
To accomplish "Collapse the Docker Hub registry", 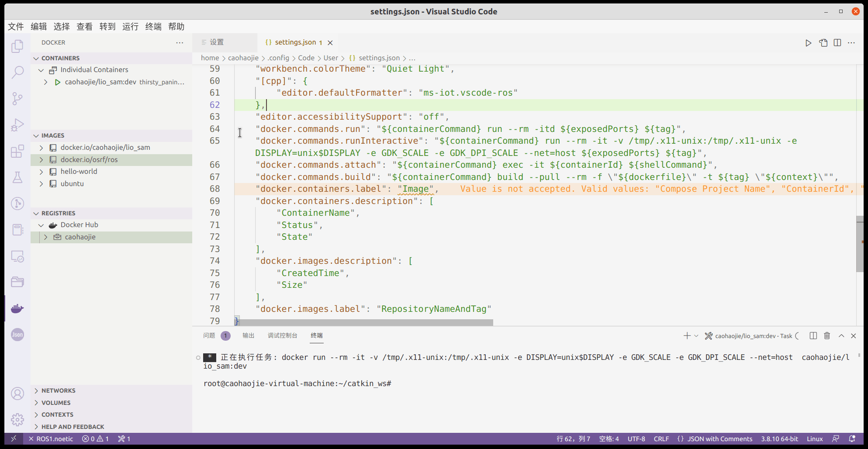I will pos(41,225).
